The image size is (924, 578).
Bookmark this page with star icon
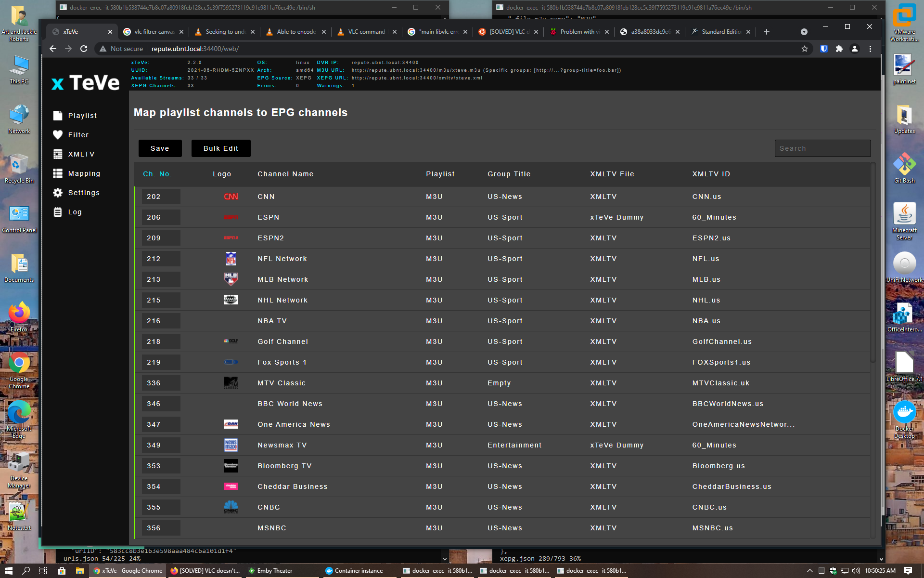coord(804,49)
